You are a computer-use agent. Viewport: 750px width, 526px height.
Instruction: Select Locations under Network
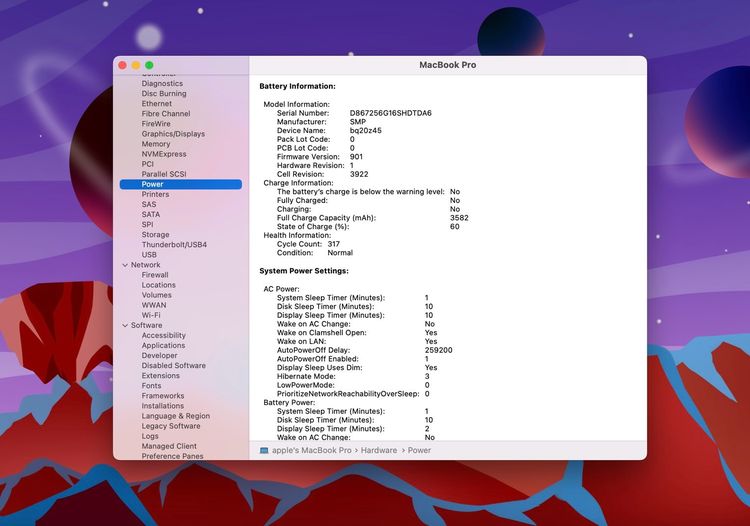coord(159,285)
